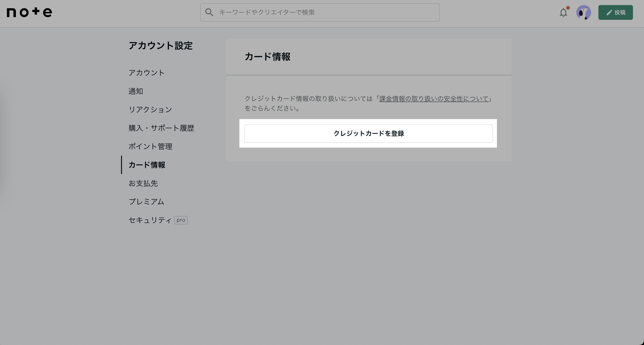The width and height of the screenshot is (644, 345).
Task: Select ポイント管理 in sidebar
Action: 150,147
